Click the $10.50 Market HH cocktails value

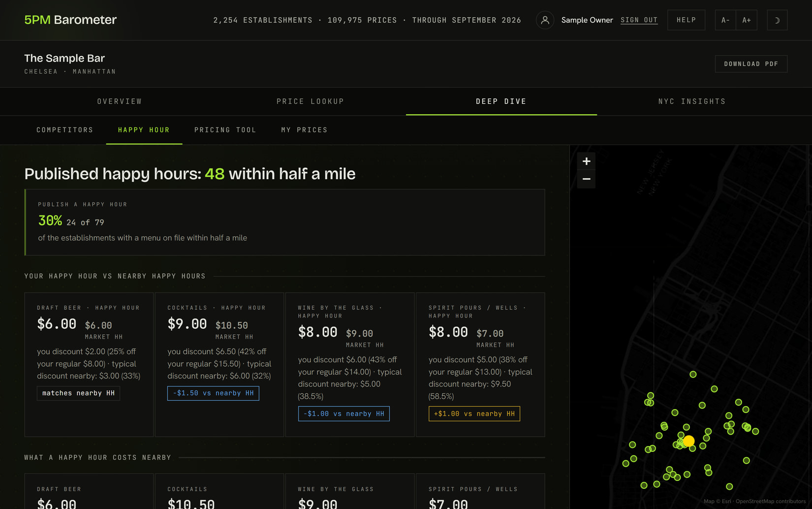(232, 325)
